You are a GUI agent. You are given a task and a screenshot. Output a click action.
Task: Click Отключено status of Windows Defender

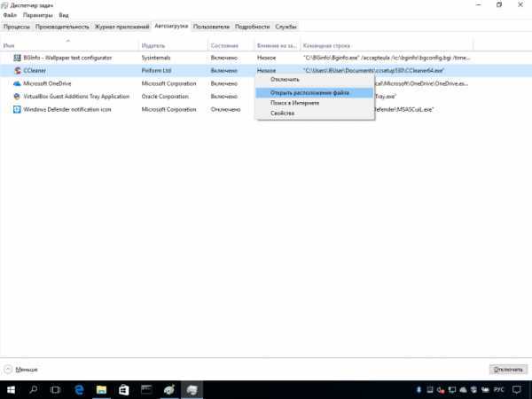tap(225, 110)
